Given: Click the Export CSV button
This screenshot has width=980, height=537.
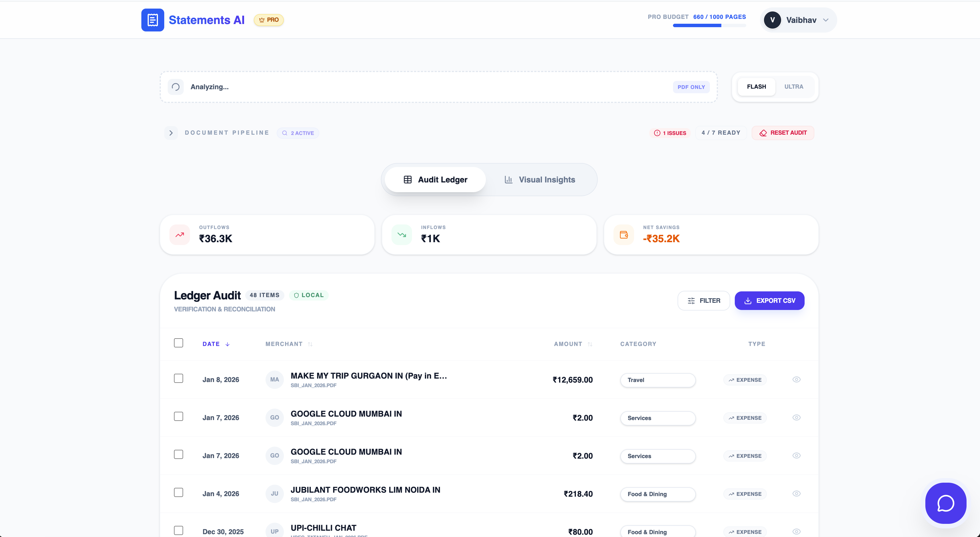Looking at the screenshot, I should pyautogui.click(x=769, y=301).
